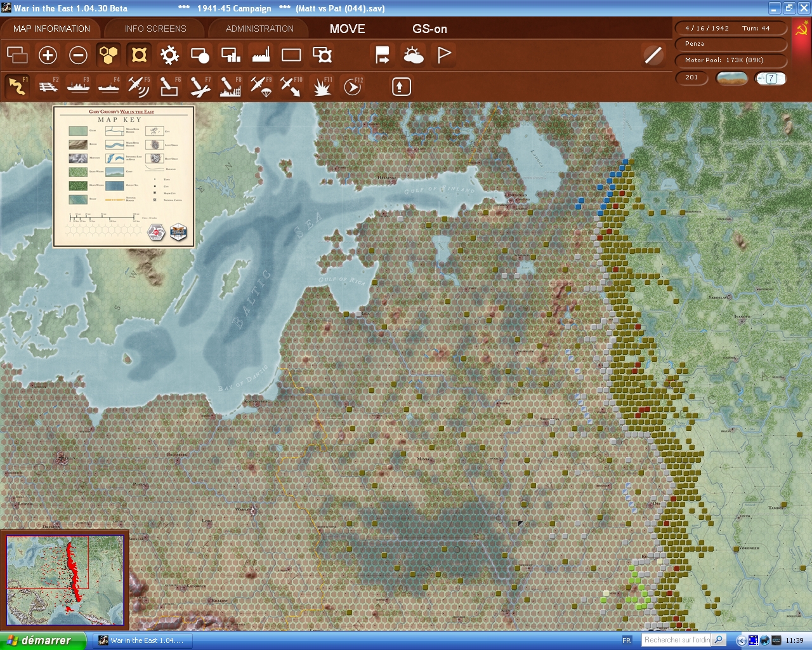Click the gear-shaped toolbar icon
Viewport: 812px width, 650px height.
tap(169, 55)
